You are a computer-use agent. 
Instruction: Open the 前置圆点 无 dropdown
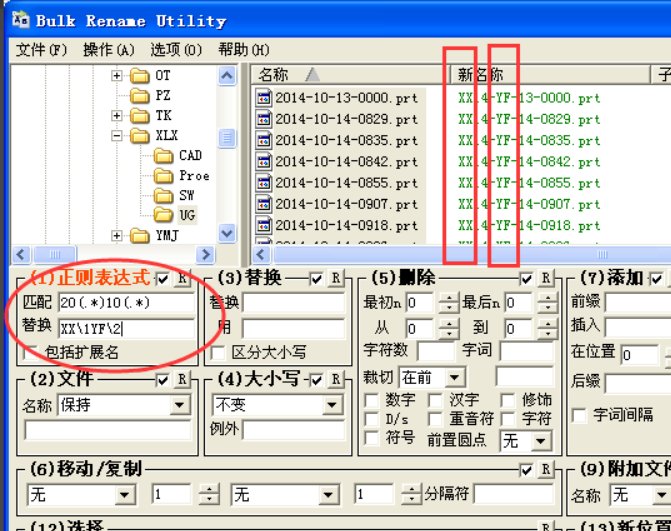point(541,441)
